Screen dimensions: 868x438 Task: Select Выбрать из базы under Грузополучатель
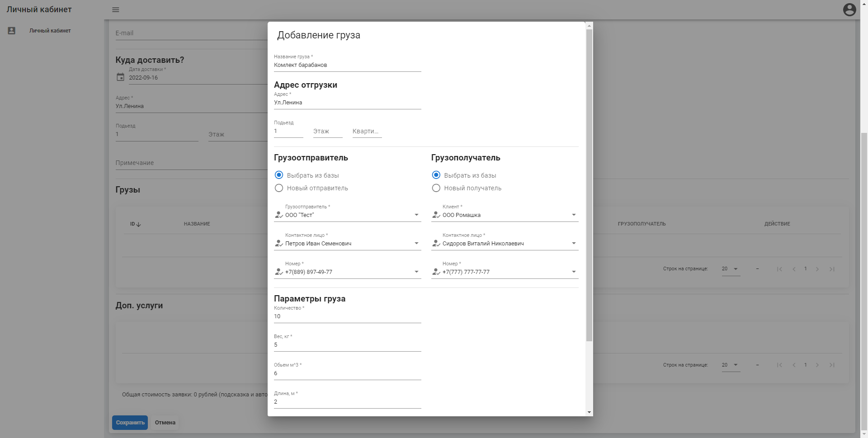click(x=436, y=175)
